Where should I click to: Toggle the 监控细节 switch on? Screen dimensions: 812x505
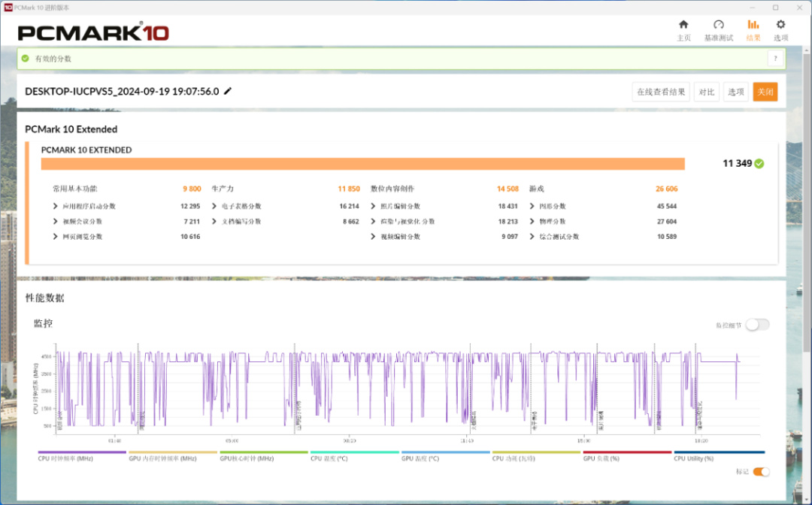click(757, 325)
